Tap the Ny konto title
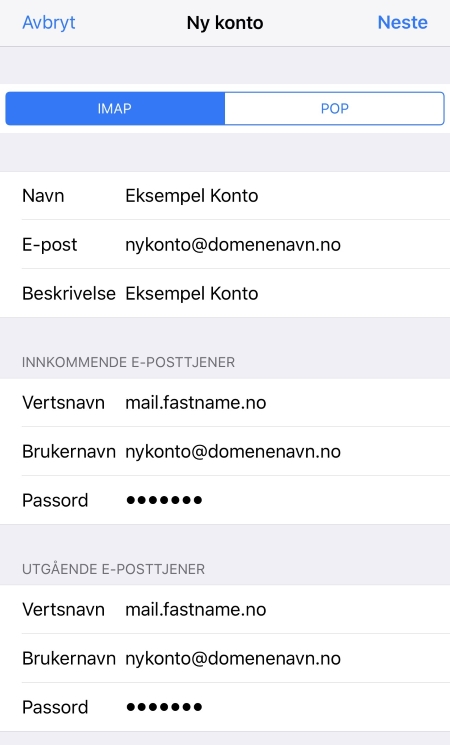Viewport: 450px width, 745px height. (225, 23)
